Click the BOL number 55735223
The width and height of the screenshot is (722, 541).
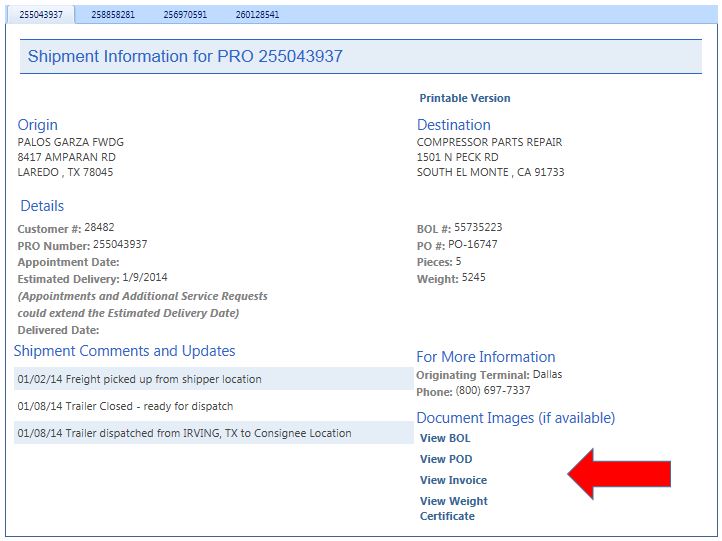point(478,228)
